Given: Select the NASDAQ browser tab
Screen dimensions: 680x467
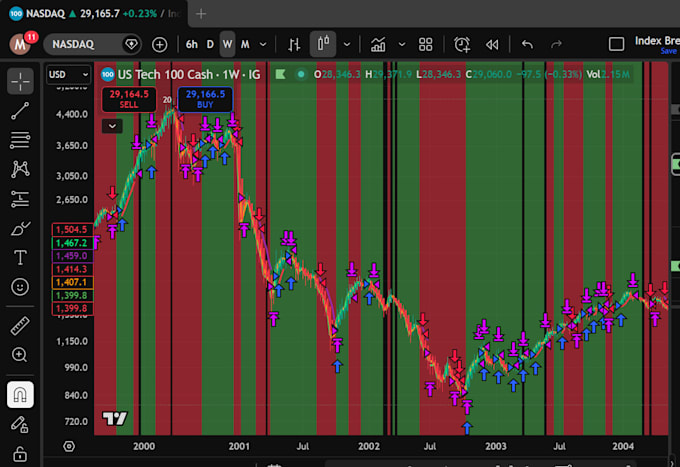Looking at the screenshot, I should tap(93, 13).
